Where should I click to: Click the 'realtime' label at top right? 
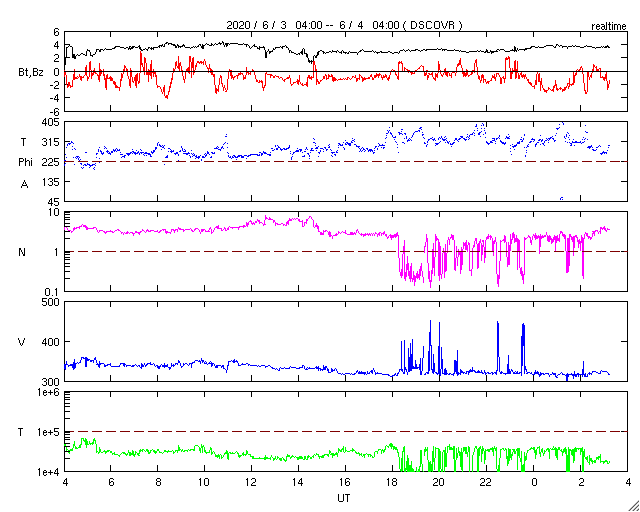(609, 27)
